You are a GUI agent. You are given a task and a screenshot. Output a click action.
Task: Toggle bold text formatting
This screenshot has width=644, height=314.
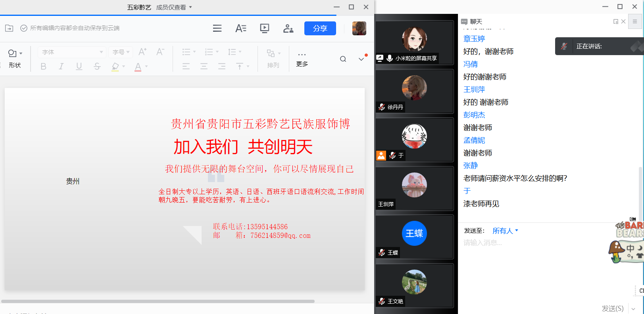click(44, 66)
